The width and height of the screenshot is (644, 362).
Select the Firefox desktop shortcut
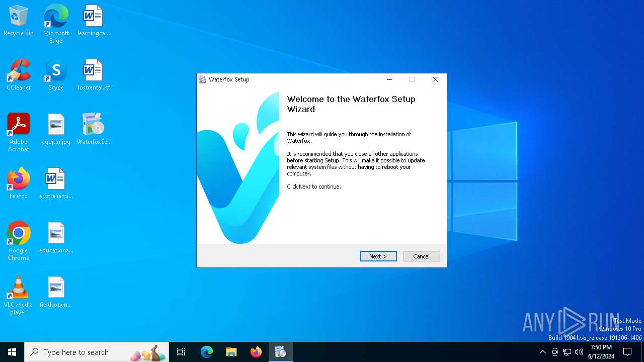[x=19, y=184]
